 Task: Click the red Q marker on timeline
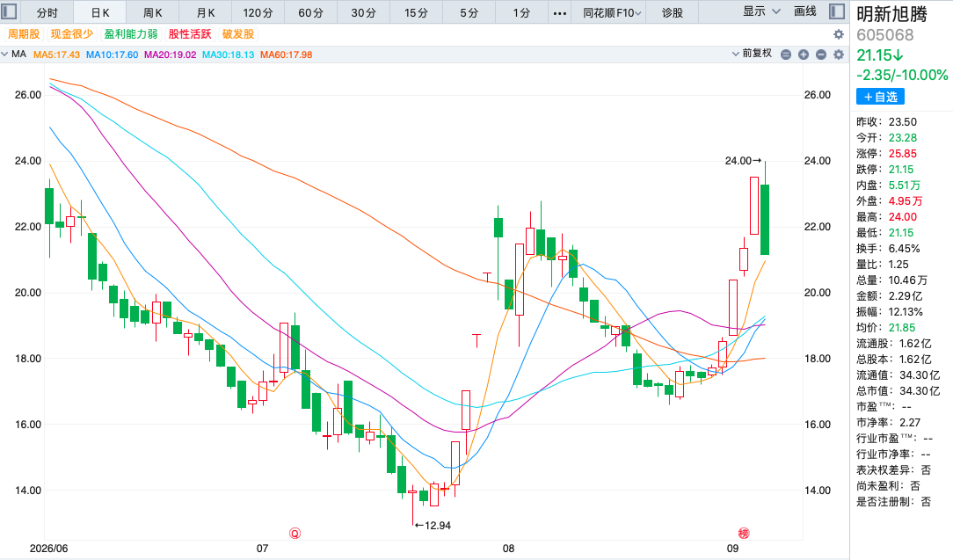pos(295,534)
